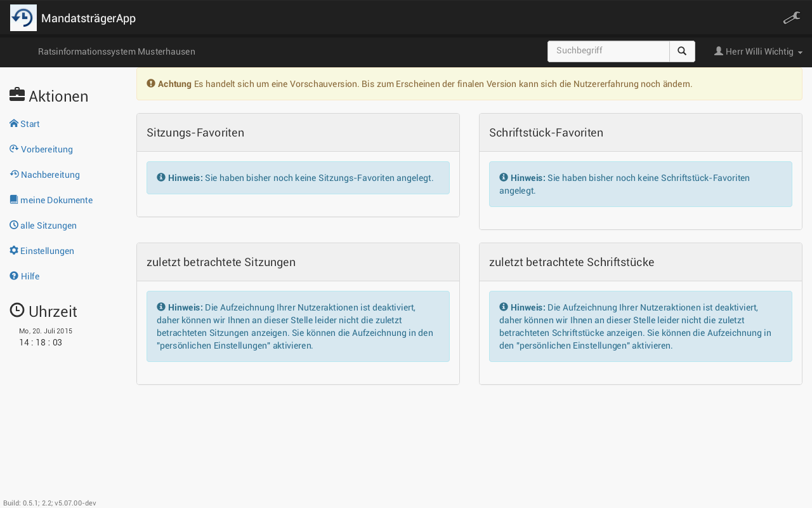Viewport: 812px width, 508px height.
Task: Click the book icon beside meine Dokumente
Action: tap(14, 200)
